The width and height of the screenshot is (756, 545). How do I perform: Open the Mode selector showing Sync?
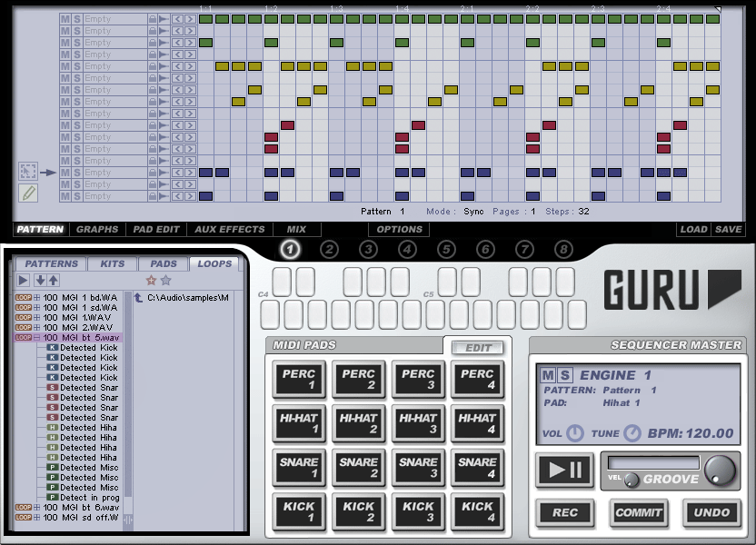coord(473,212)
